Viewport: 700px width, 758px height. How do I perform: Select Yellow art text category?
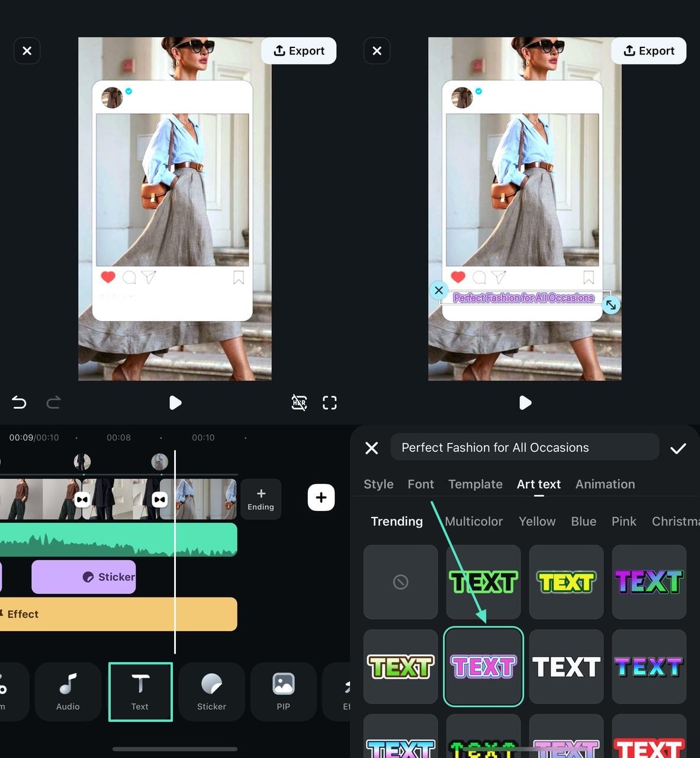[x=537, y=522]
